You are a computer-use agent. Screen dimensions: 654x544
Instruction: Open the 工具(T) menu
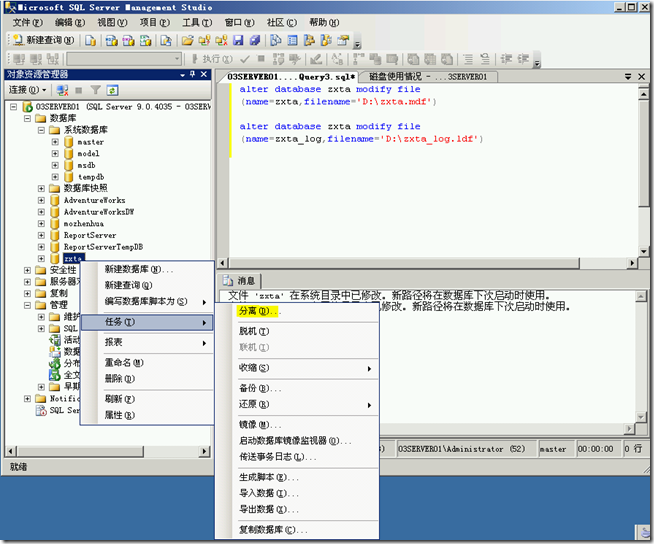coord(197,22)
